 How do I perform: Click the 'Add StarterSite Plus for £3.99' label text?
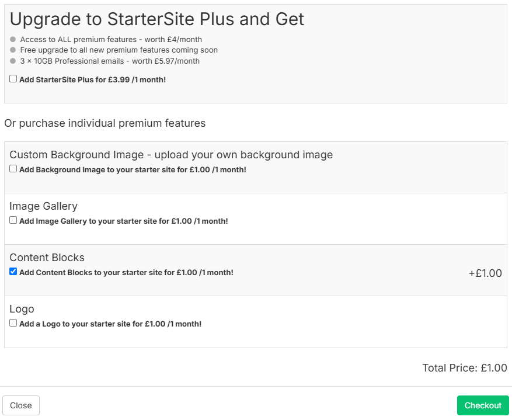click(x=92, y=79)
